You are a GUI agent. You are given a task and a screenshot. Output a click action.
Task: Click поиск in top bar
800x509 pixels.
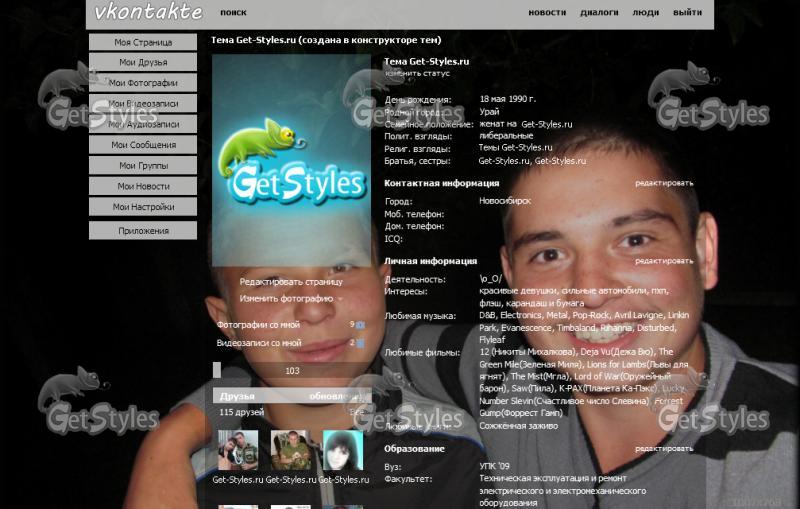[233, 13]
